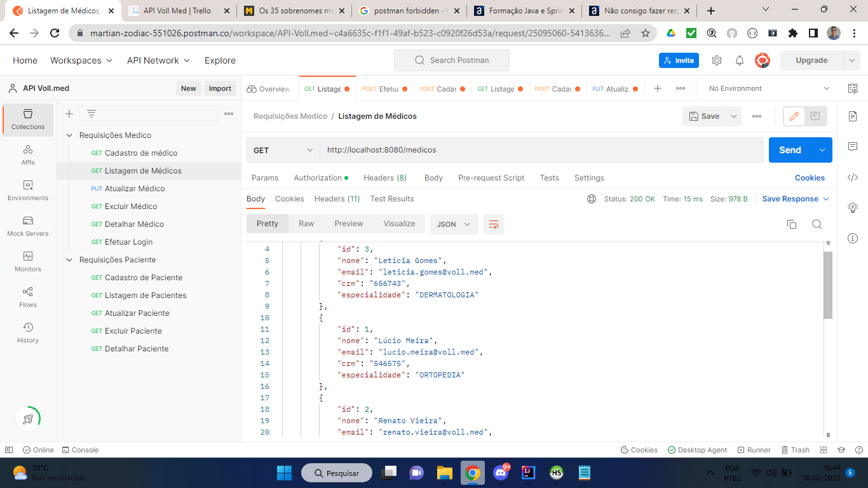868x488 pixels.
Task: Open the environment quick look icon
Action: (x=853, y=88)
